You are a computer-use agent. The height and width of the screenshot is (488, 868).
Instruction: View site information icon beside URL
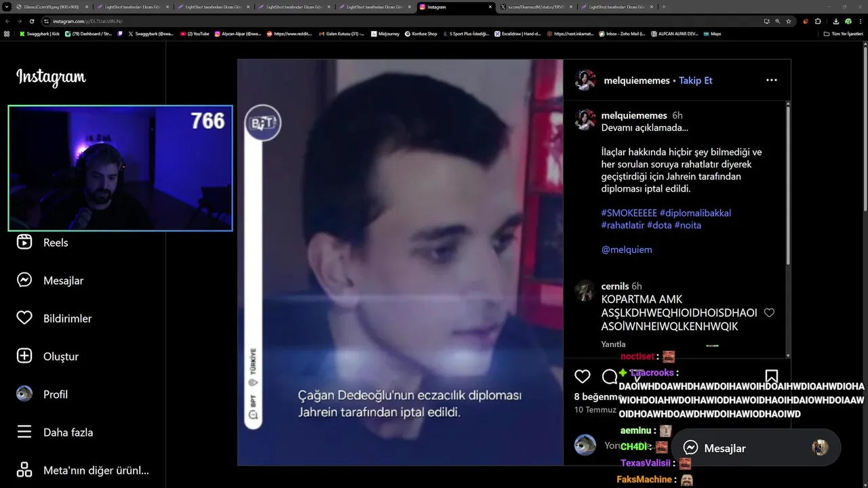coord(46,21)
